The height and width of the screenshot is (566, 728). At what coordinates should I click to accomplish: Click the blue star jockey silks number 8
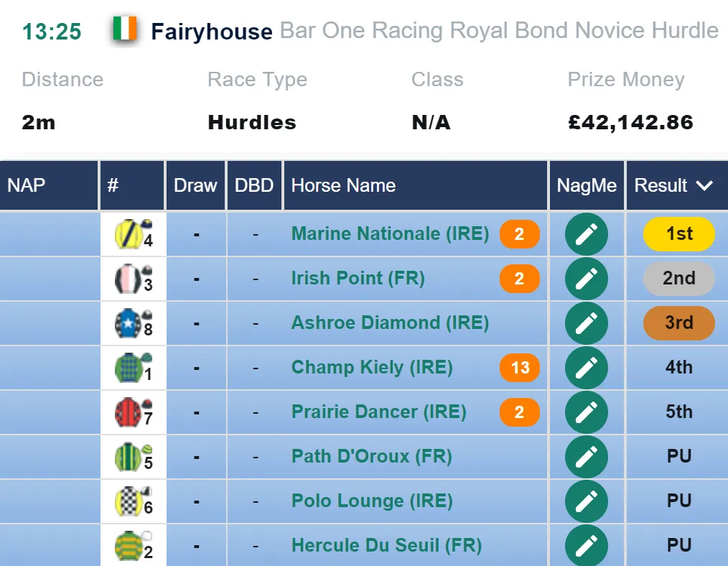click(x=134, y=323)
